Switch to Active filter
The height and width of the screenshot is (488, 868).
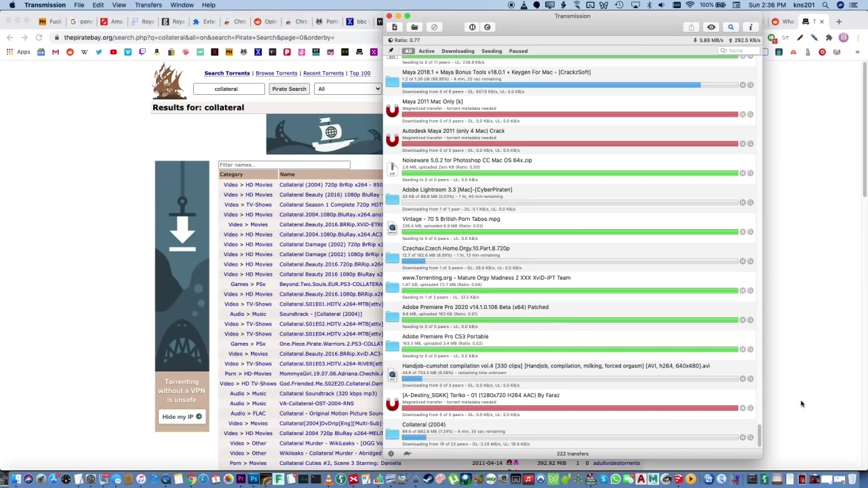427,51
